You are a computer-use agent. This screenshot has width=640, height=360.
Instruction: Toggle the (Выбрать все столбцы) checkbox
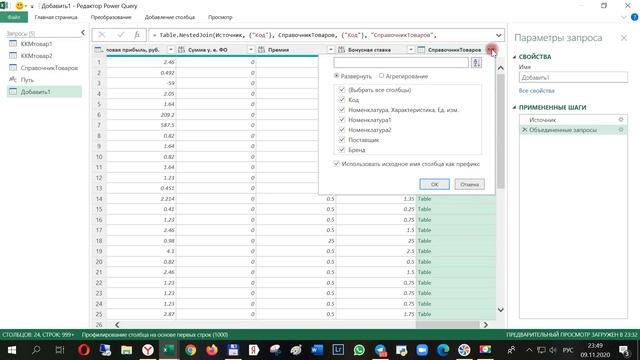(x=342, y=90)
